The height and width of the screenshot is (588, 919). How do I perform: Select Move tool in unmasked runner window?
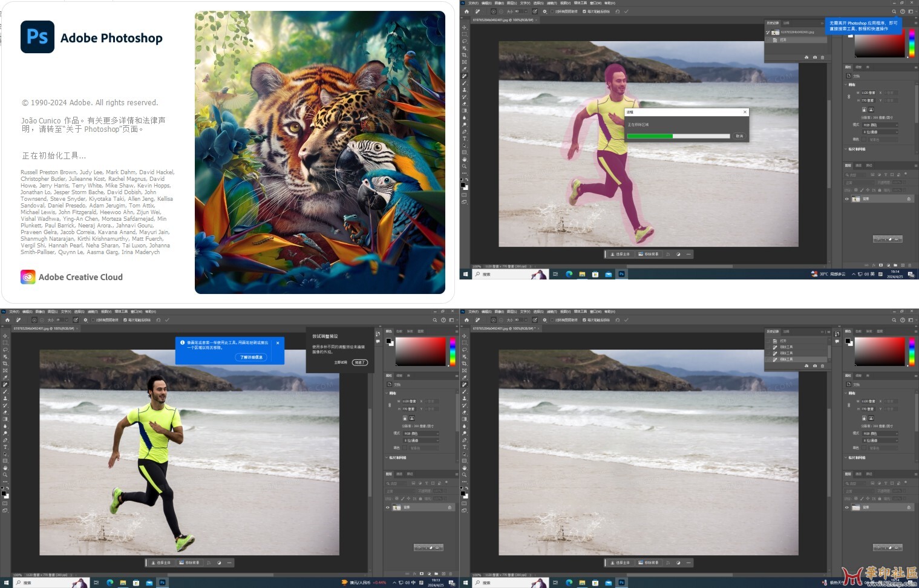[5, 336]
